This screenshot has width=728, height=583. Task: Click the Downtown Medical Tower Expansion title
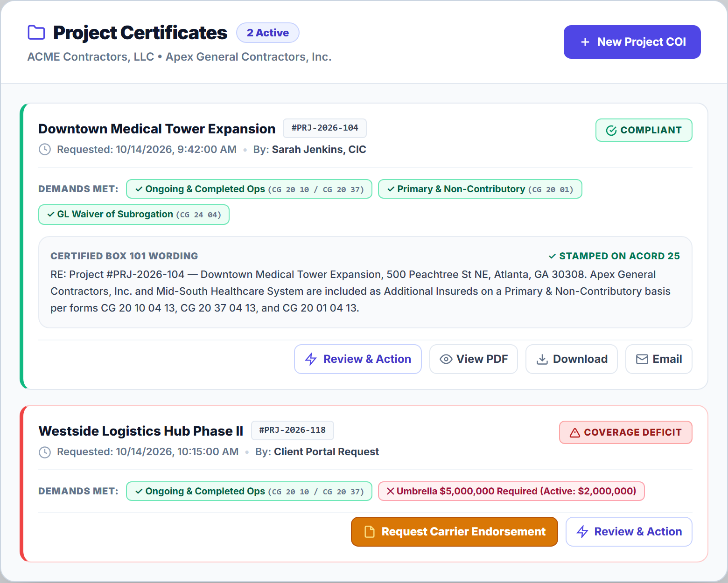tap(157, 129)
